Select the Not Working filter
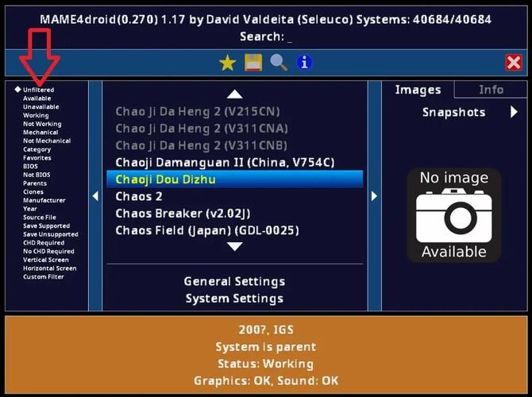The height and width of the screenshot is (397, 532). click(42, 124)
